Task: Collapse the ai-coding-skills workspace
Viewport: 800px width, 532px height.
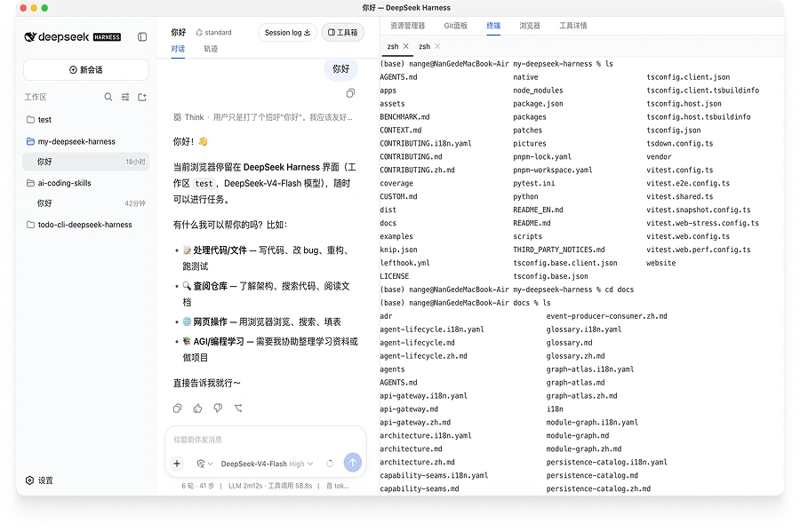Action: tap(85, 183)
